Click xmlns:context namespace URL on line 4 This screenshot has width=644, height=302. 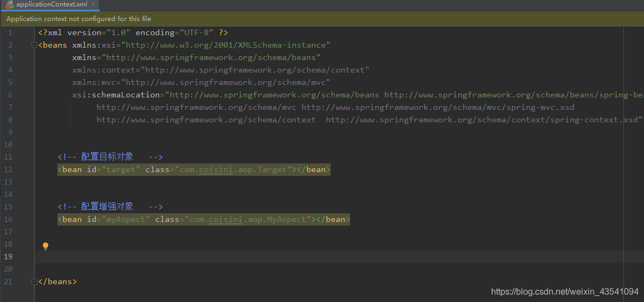tap(255, 70)
